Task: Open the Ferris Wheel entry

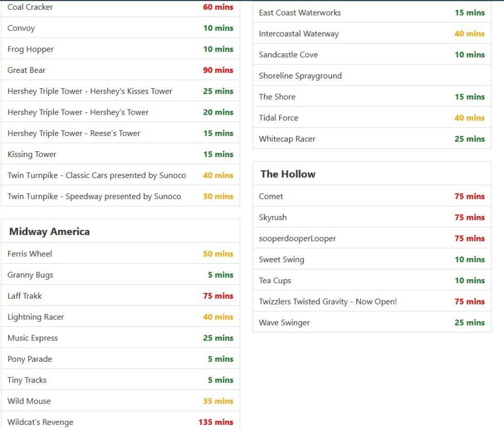Action: 30,254
